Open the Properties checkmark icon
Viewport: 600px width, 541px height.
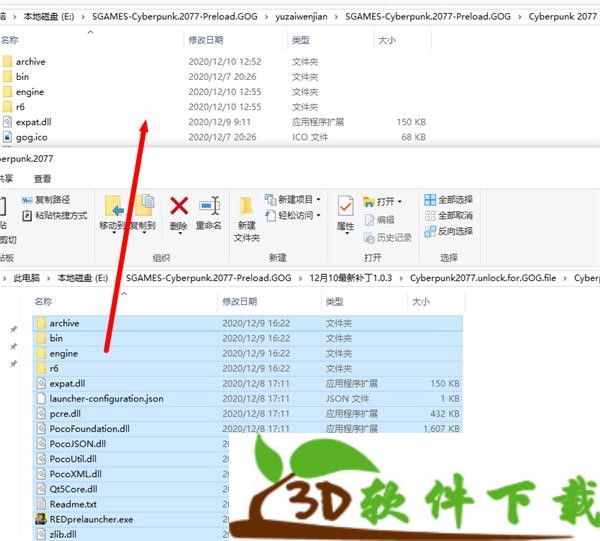pyautogui.click(x=346, y=206)
